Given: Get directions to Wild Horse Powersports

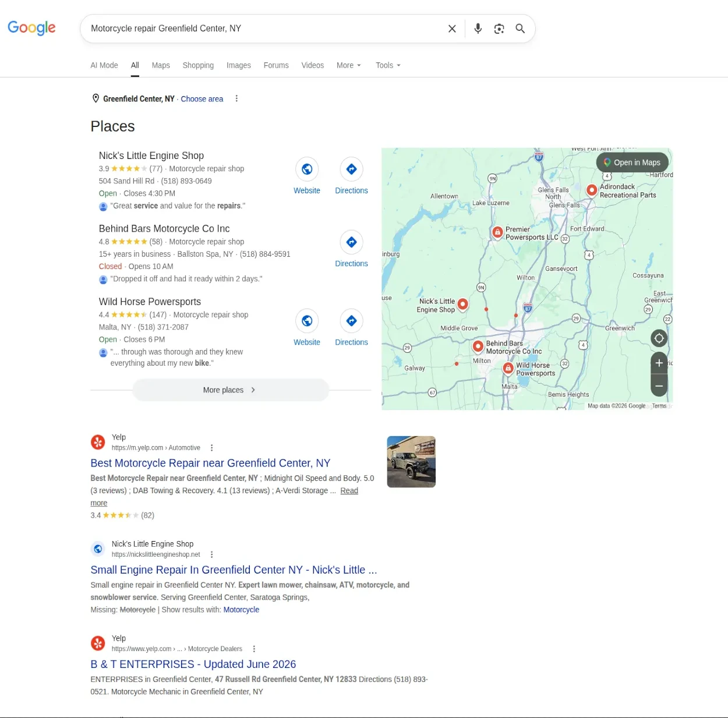Looking at the screenshot, I should tap(351, 321).
